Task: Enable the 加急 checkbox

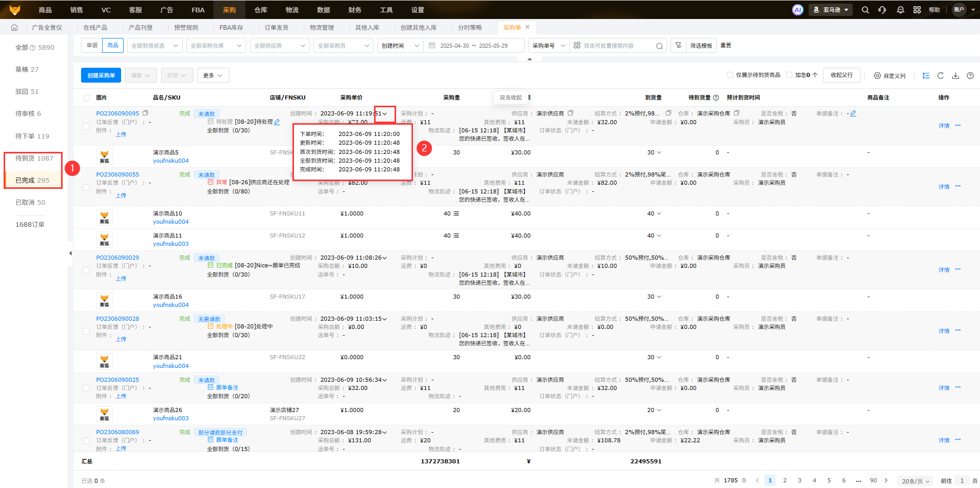Action: pyautogui.click(x=789, y=75)
